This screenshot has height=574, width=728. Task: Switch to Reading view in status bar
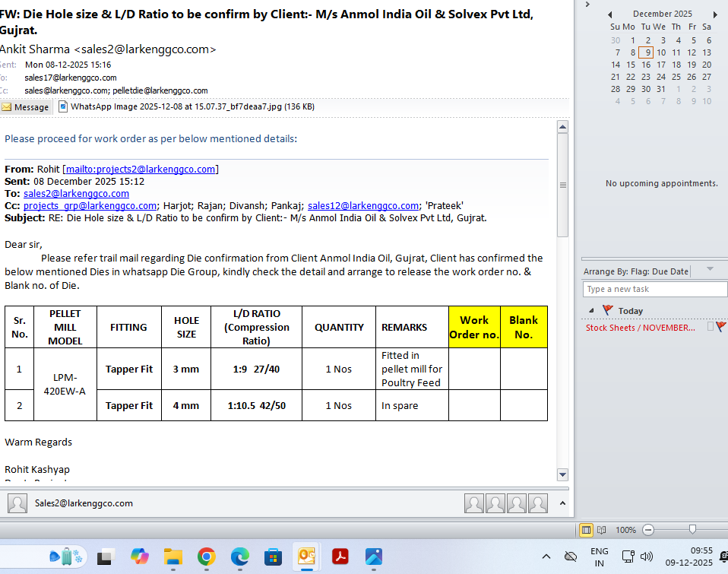[x=601, y=529]
